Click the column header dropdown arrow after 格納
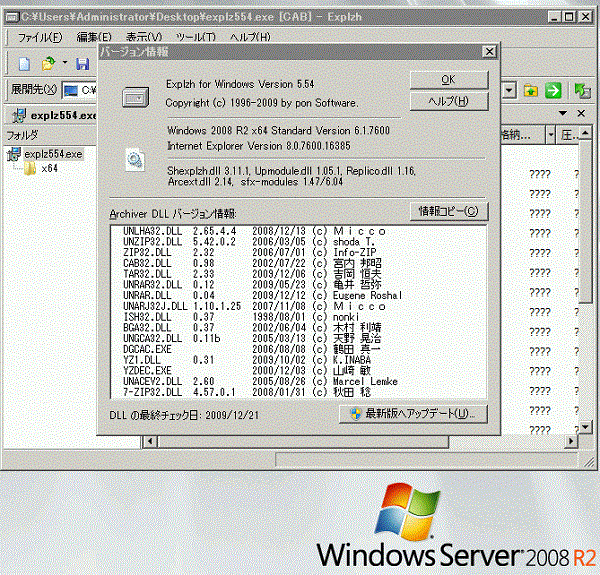The width and height of the screenshot is (600, 575). pos(551,135)
